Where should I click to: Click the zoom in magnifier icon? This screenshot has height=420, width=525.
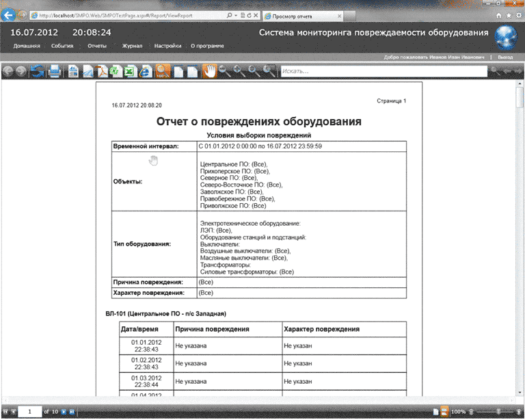point(239,71)
